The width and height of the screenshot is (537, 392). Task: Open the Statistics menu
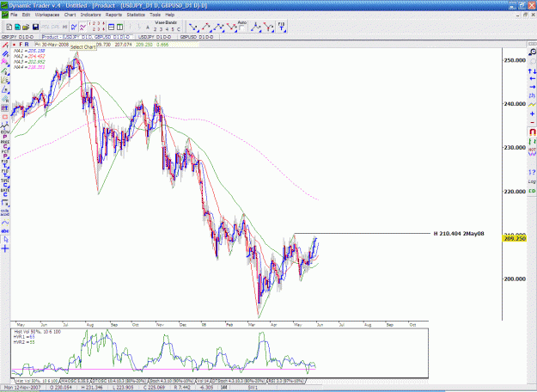tap(136, 15)
